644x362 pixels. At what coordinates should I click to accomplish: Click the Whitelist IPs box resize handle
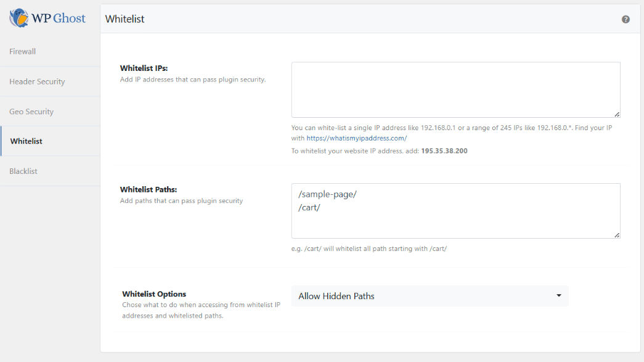tap(617, 114)
